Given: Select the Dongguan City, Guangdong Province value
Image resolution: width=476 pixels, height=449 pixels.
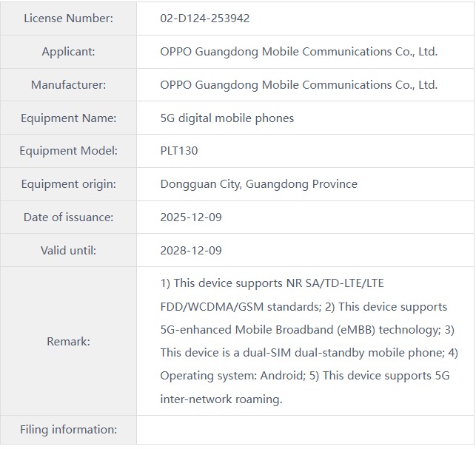Looking at the screenshot, I should (x=258, y=184).
